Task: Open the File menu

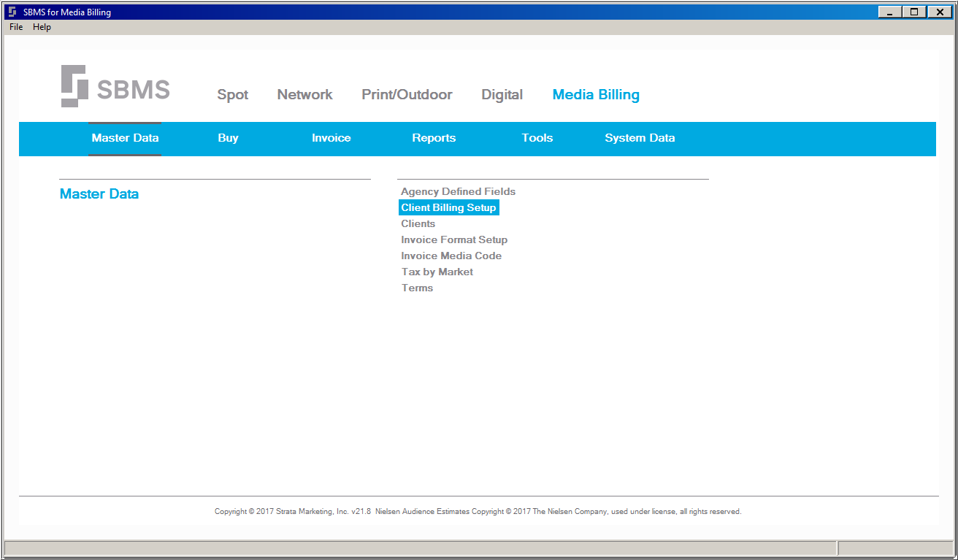Action: coord(16,27)
